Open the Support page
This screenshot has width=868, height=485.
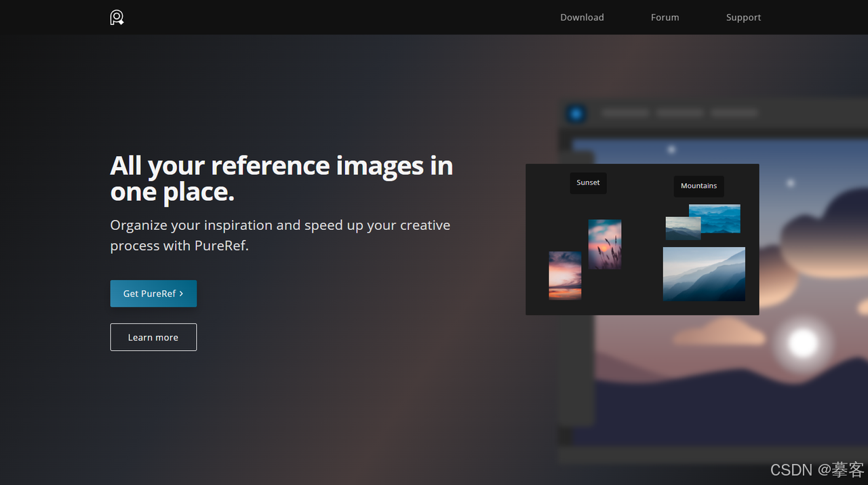point(743,18)
